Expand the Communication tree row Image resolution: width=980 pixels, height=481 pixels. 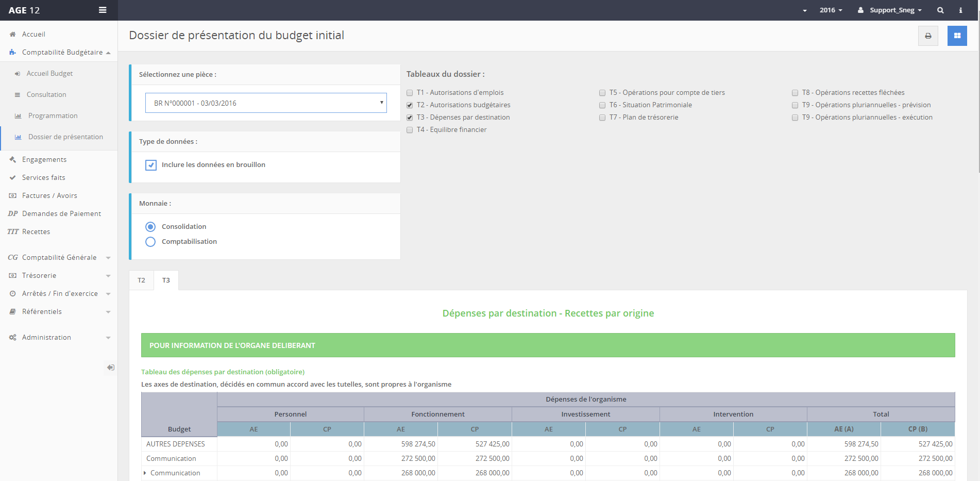(145, 473)
